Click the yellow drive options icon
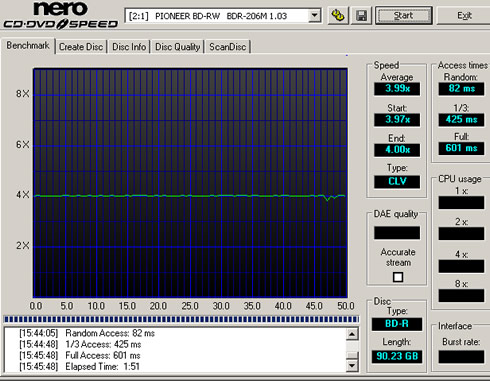The image size is (490, 381). tap(337, 16)
